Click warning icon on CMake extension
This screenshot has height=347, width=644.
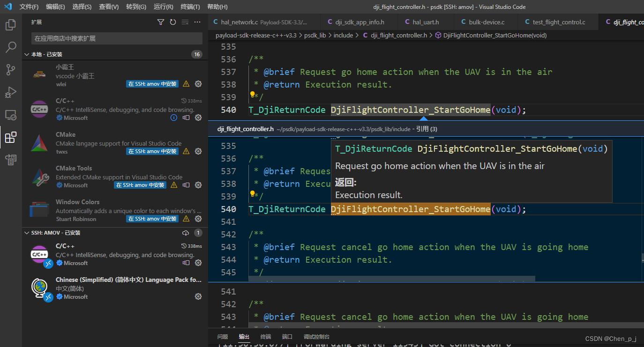[186, 151]
